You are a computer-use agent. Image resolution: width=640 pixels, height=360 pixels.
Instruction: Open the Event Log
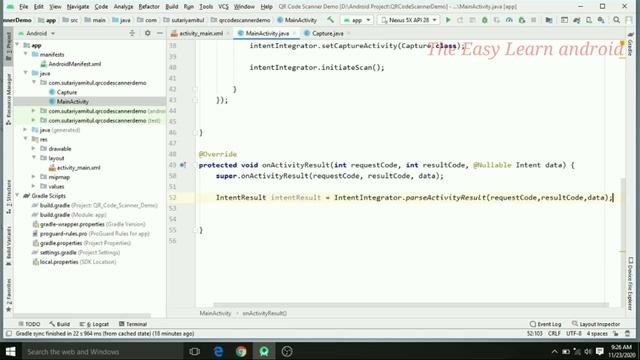click(545, 324)
